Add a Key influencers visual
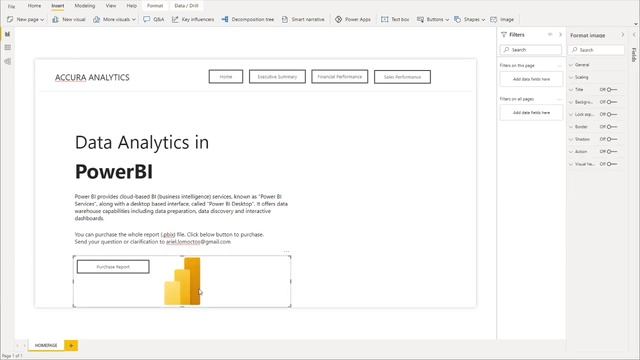 coord(193,19)
